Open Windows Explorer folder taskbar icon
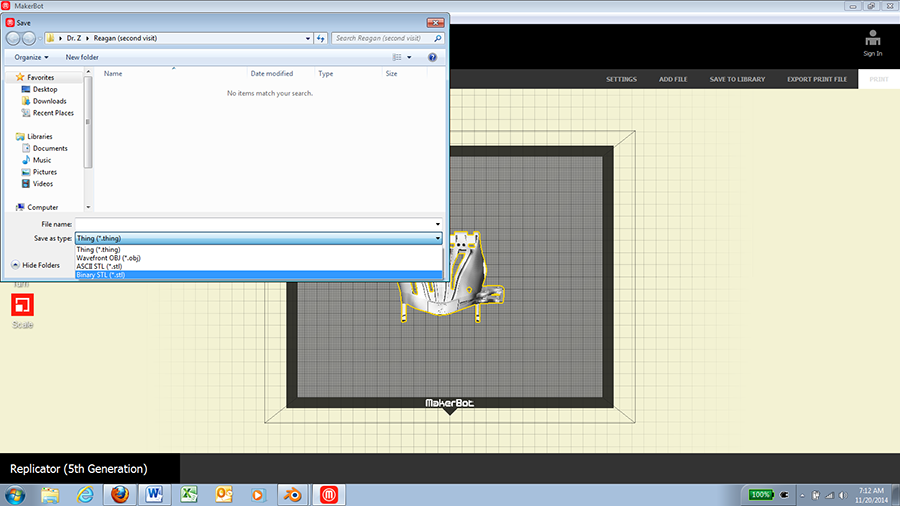900x506 pixels. (50, 495)
